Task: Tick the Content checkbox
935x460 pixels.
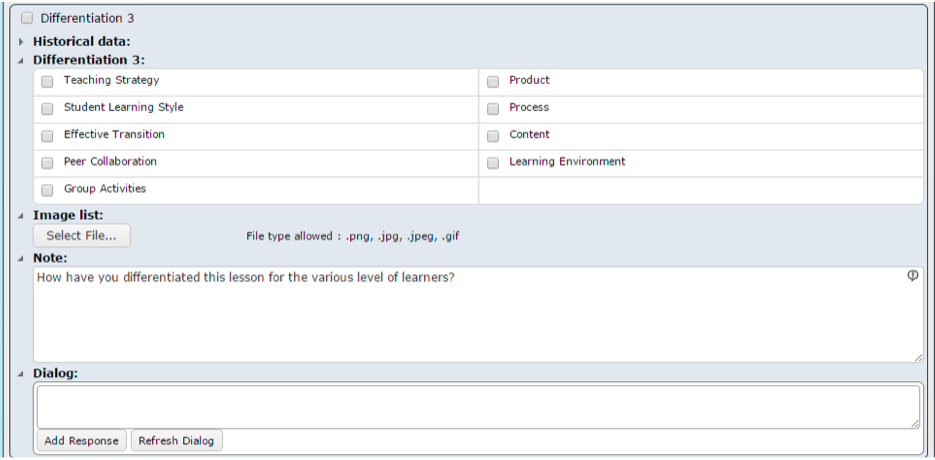Action: pos(493,137)
